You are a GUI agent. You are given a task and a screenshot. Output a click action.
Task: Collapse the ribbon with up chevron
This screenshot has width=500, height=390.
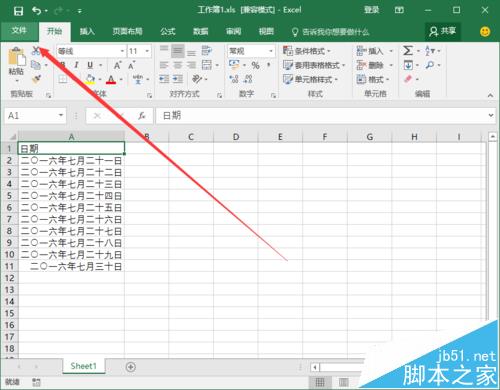coord(490,95)
